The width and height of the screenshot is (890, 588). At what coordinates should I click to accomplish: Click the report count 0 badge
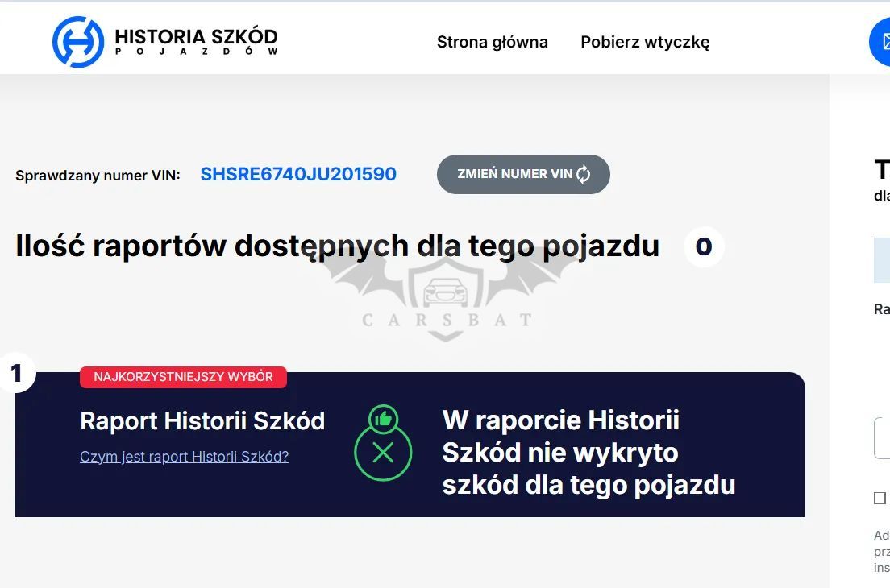tap(704, 246)
